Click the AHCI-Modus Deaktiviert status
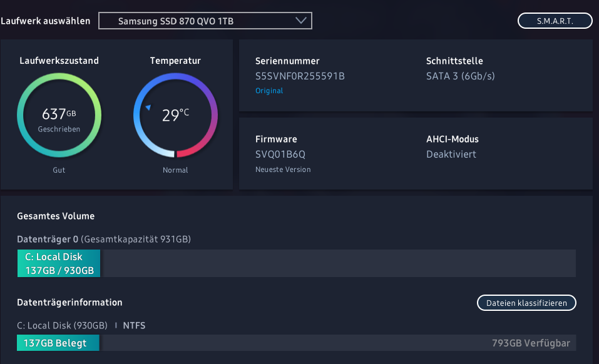Screen dimensions: 599x364 point(451,154)
